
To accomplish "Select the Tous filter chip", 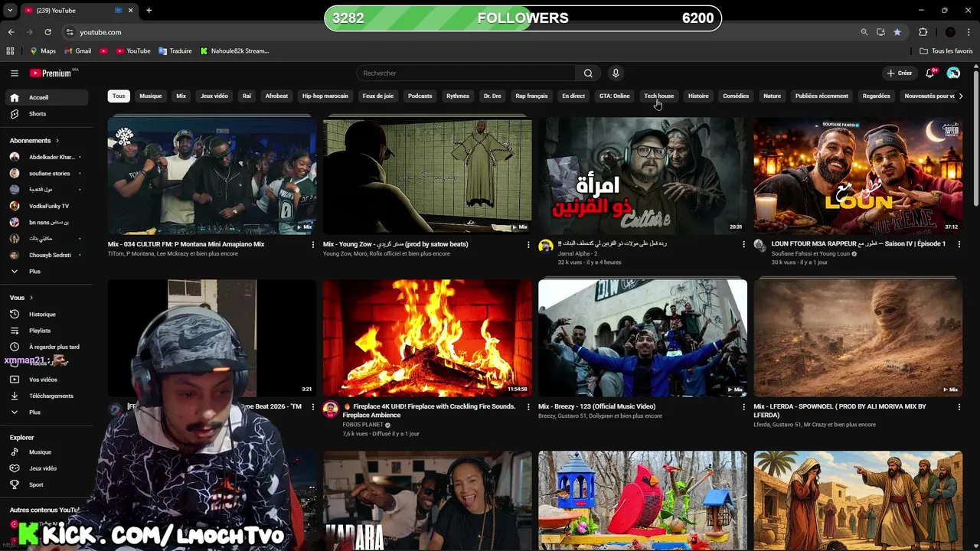I will tap(119, 96).
